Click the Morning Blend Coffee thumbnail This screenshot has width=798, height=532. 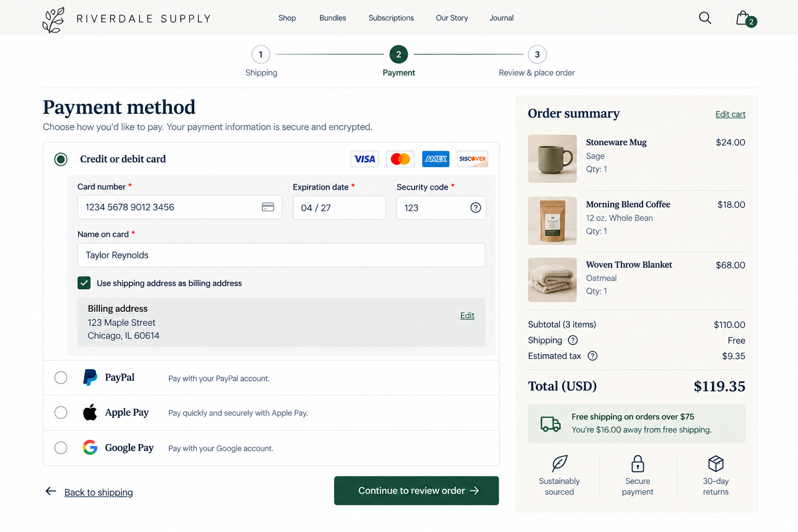coord(552,221)
